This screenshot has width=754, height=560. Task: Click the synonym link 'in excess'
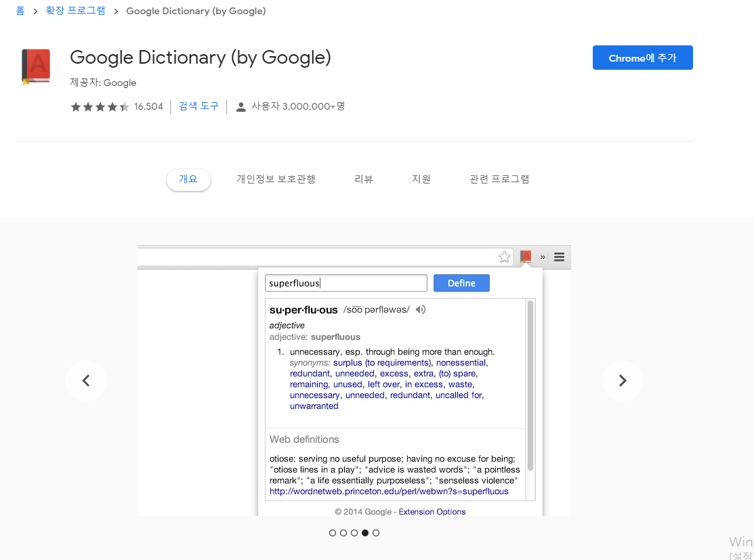(x=423, y=385)
